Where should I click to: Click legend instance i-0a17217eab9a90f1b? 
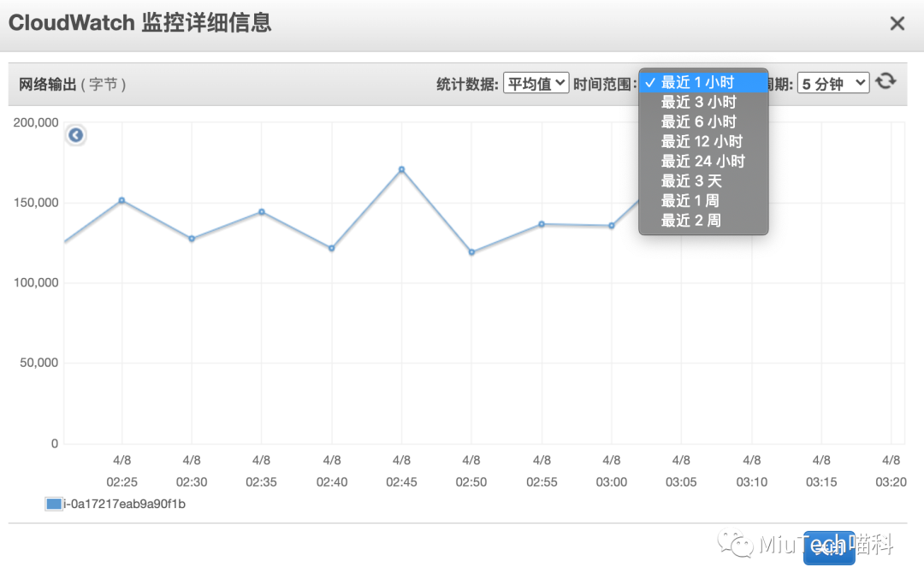pyautogui.click(x=124, y=504)
